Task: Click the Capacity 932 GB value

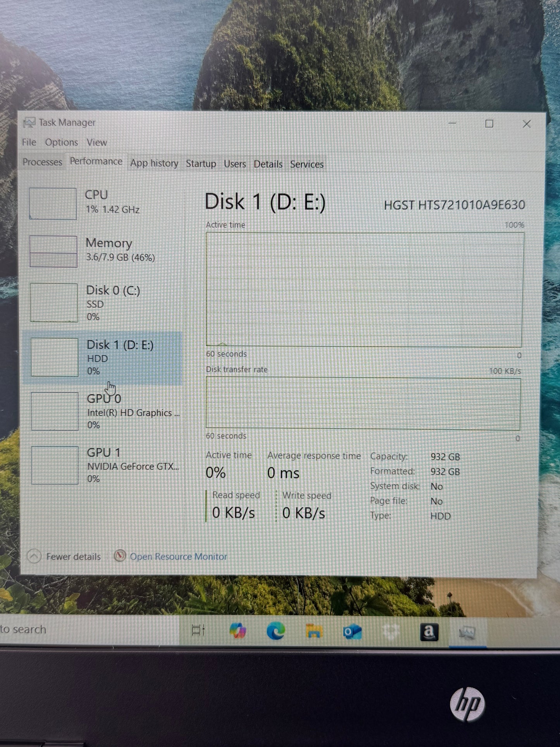Action: [x=445, y=457]
